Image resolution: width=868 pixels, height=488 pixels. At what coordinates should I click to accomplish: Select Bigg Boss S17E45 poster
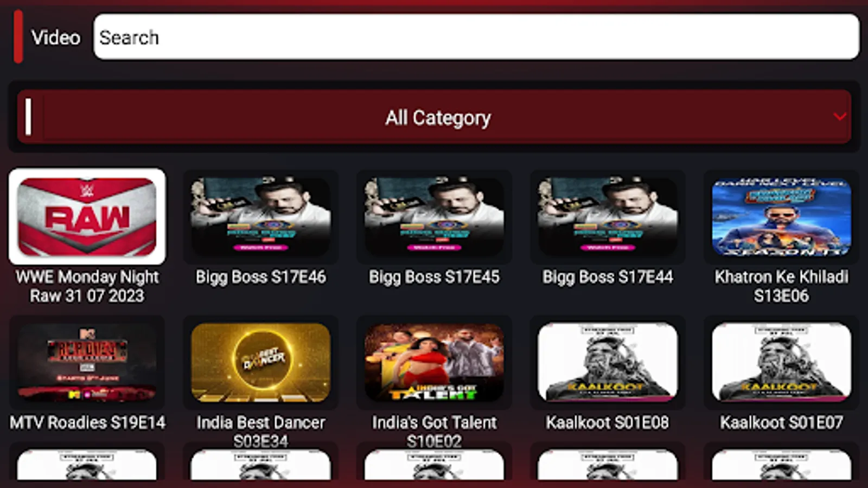tap(434, 216)
